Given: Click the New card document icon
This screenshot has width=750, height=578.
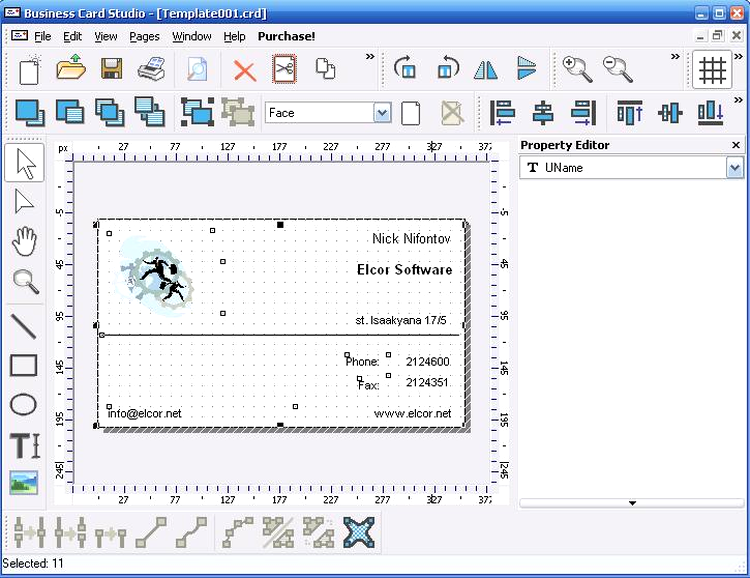Looking at the screenshot, I should point(30,70).
